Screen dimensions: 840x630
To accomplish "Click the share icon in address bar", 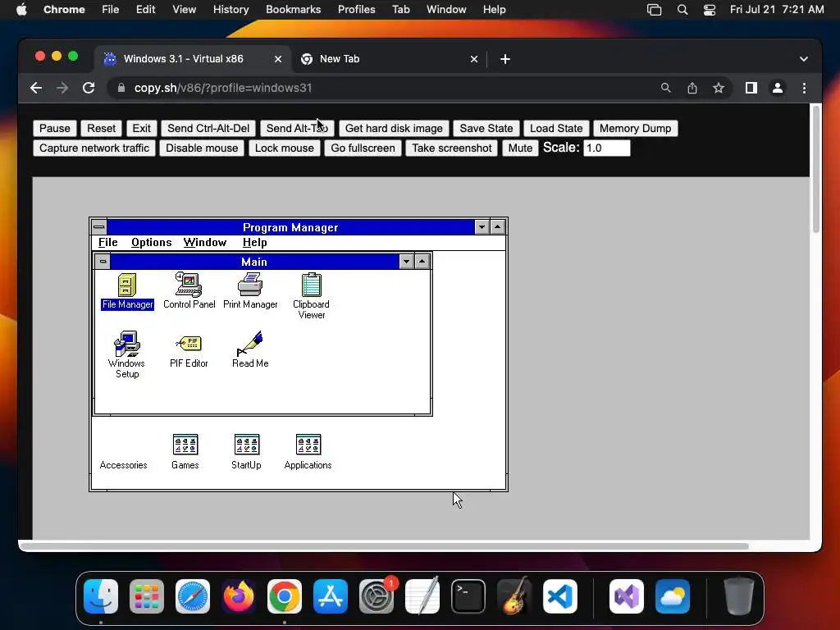I will [692, 88].
